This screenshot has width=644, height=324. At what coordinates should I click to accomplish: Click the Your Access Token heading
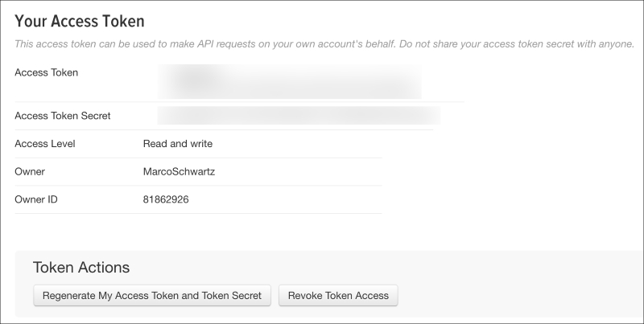(x=80, y=22)
